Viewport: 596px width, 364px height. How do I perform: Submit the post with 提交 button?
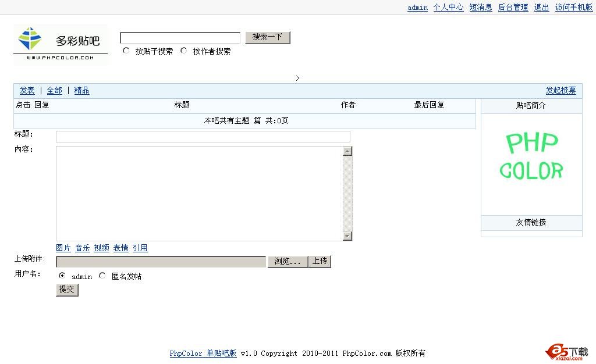(67, 289)
